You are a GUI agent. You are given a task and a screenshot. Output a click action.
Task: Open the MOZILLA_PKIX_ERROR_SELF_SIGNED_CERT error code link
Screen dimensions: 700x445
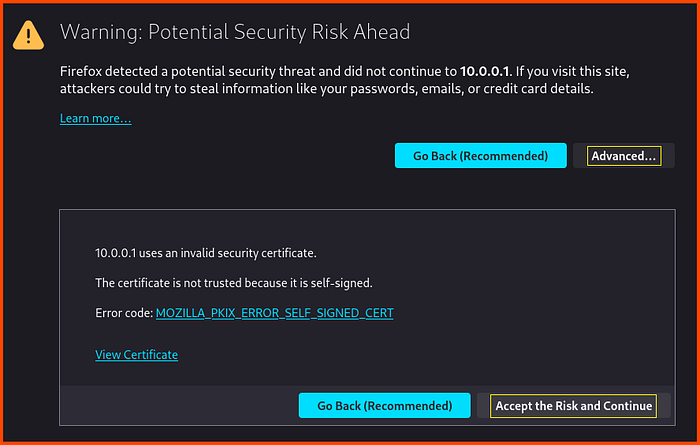point(275,313)
